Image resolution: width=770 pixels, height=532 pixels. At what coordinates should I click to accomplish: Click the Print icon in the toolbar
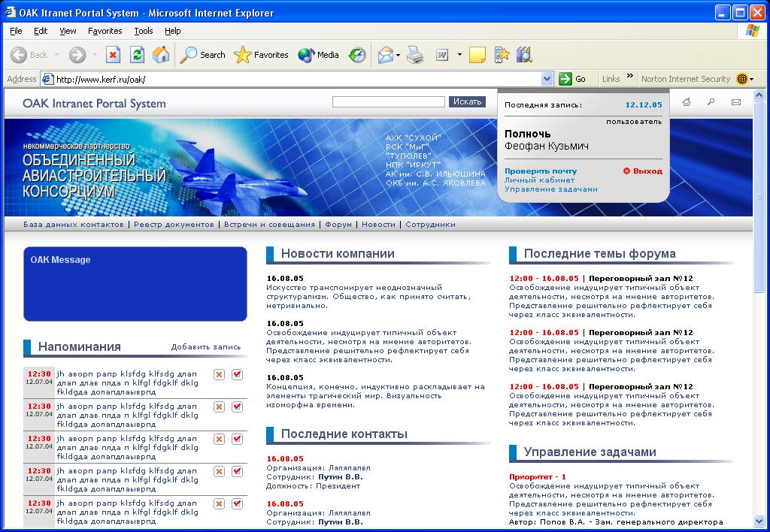tap(415, 55)
